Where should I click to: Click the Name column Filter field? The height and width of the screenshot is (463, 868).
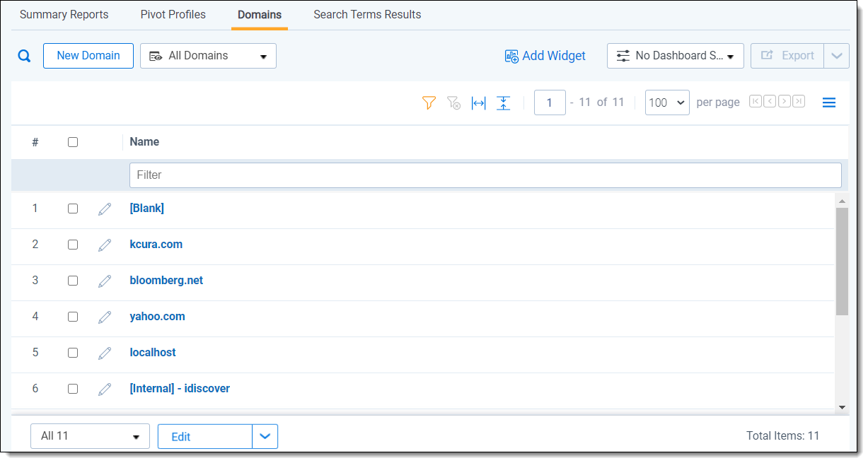click(485, 175)
